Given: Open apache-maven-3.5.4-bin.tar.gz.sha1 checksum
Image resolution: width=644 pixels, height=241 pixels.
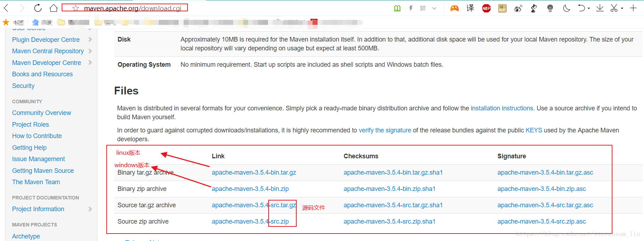Looking at the screenshot, I should click(x=393, y=172).
